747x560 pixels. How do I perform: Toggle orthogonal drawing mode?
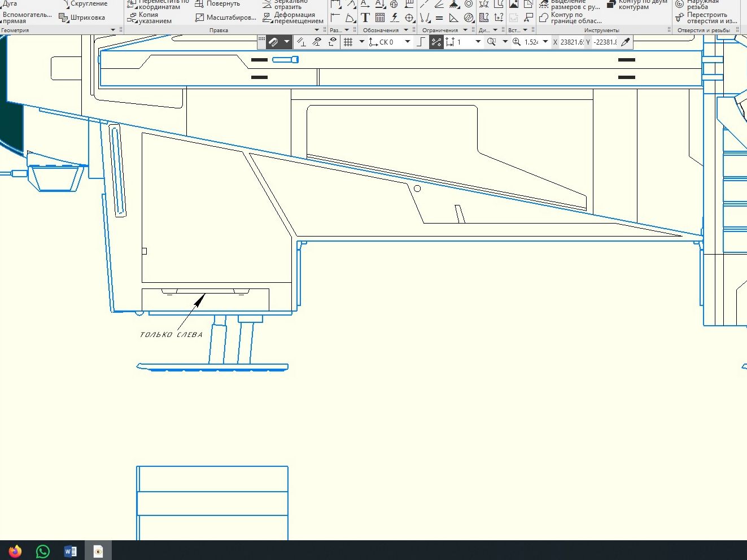421,42
